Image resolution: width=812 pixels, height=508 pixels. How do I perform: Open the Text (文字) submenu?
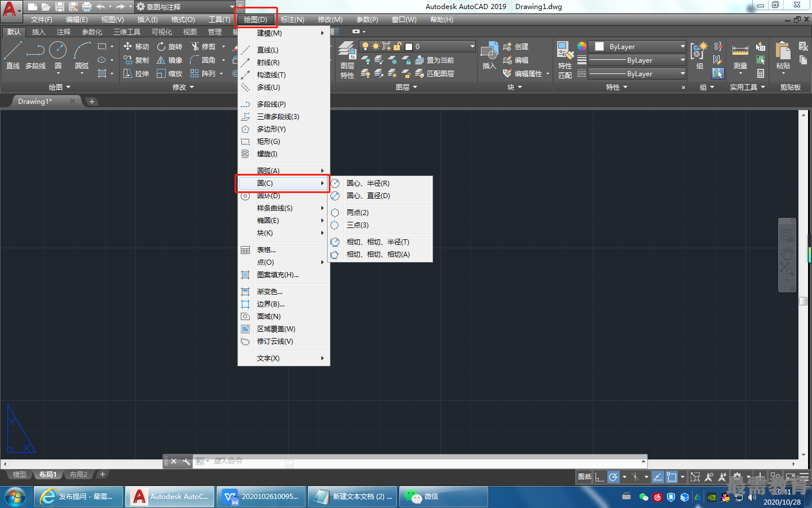coord(284,358)
